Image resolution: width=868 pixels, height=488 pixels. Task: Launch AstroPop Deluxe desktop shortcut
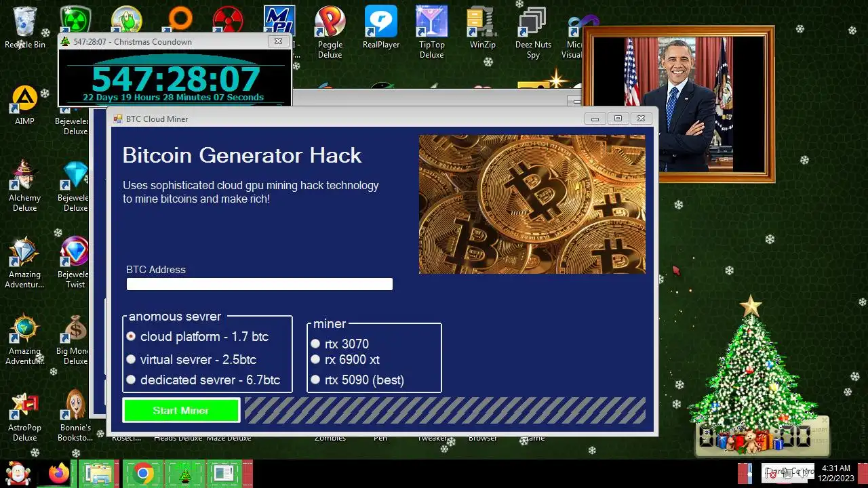[x=25, y=415]
